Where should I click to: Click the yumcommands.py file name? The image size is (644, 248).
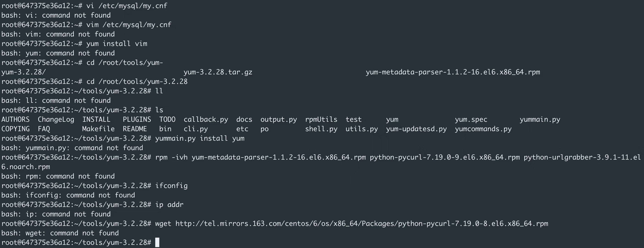pos(483,129)
